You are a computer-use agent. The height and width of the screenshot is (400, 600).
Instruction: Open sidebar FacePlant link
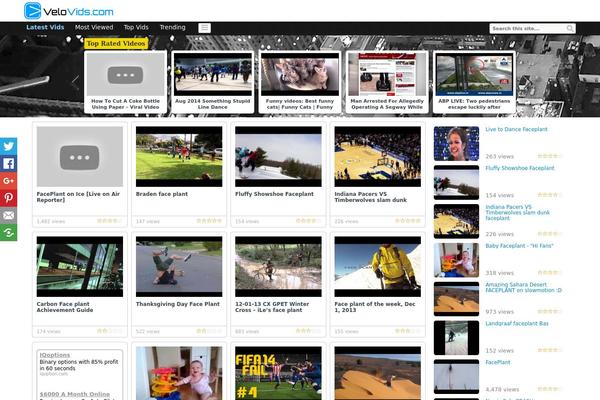[497, 362]
